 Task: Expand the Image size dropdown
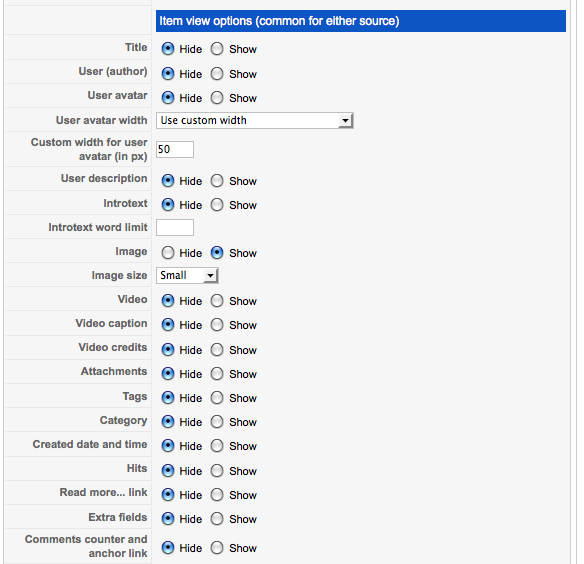pos(187,275)
